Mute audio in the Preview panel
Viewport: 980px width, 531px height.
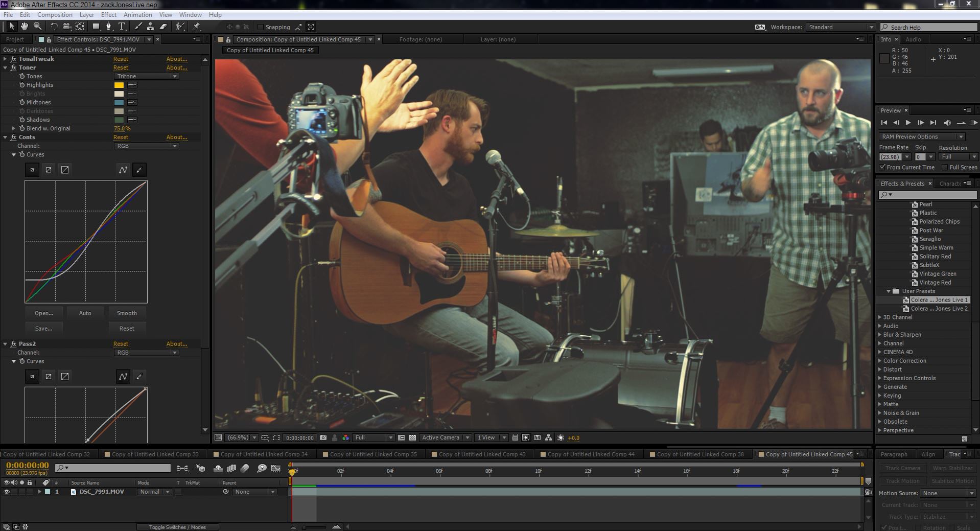(947, 123)
